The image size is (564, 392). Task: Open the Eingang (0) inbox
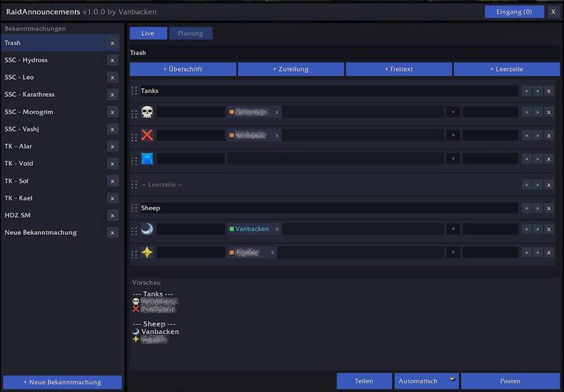click(514, 11)
